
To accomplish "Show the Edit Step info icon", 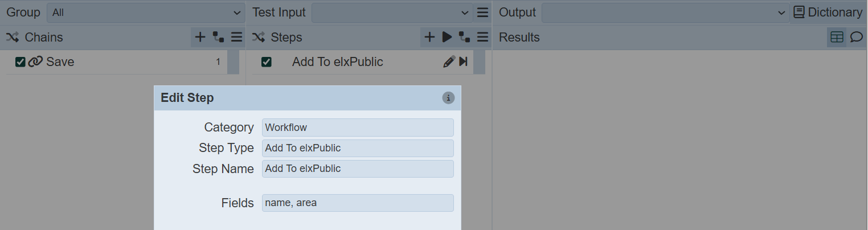I will [448, 98].
